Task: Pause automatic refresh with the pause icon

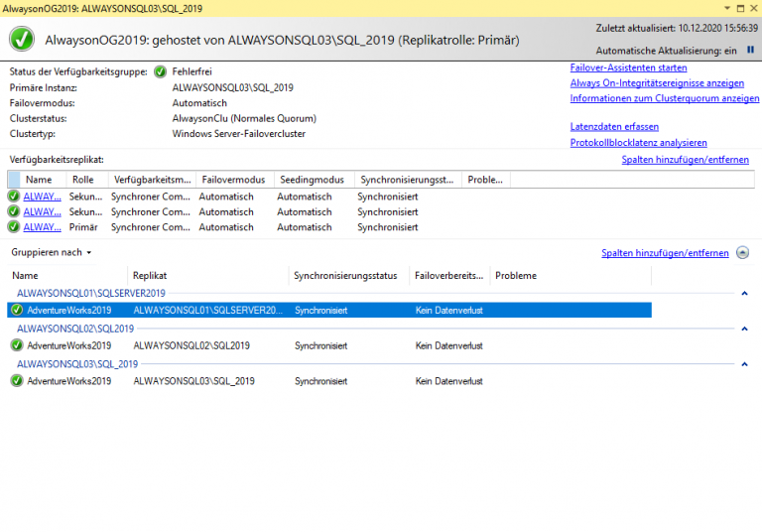Action: click(750, 50)
